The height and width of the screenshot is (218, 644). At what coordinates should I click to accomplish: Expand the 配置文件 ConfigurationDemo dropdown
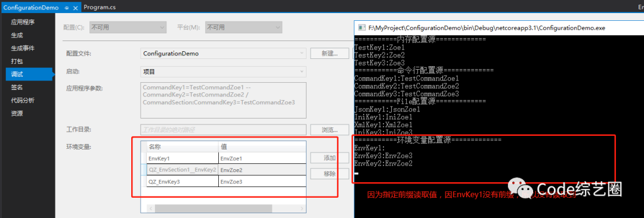click(x=224, y=54)
